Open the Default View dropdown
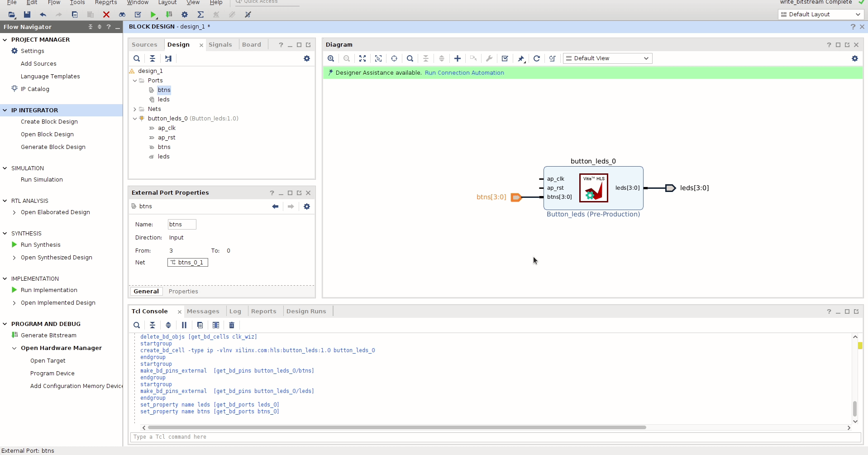Screen dimensions: 868x455 607,58
